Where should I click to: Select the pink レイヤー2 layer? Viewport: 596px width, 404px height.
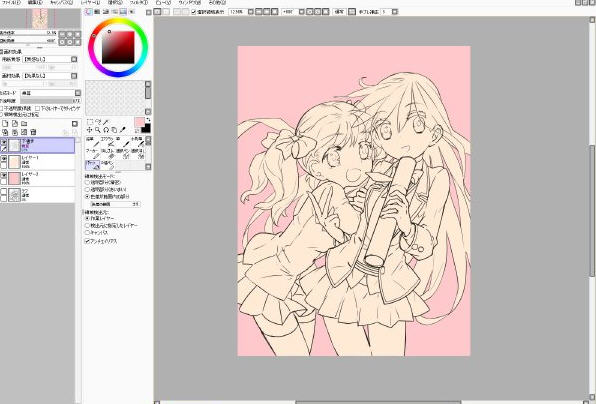pos(38,178)
